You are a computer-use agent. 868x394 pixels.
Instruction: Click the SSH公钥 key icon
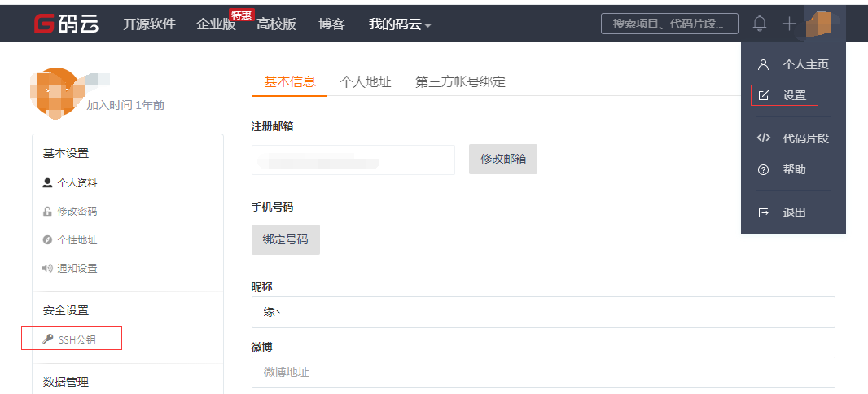[x=47, y=339]
